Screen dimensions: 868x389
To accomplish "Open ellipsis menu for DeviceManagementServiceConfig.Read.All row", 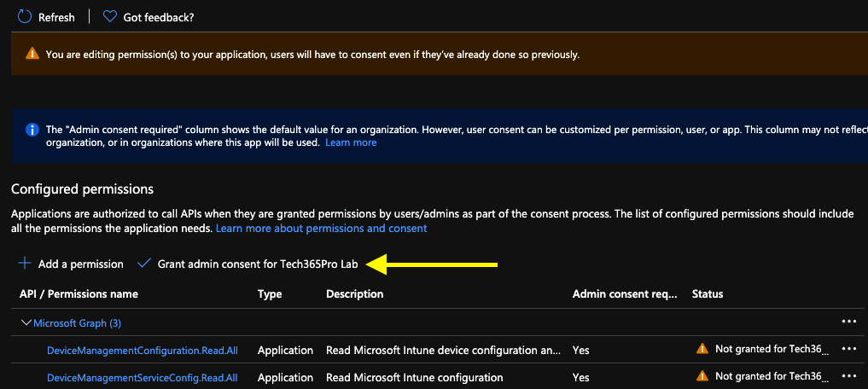I will tap(848, 376).
